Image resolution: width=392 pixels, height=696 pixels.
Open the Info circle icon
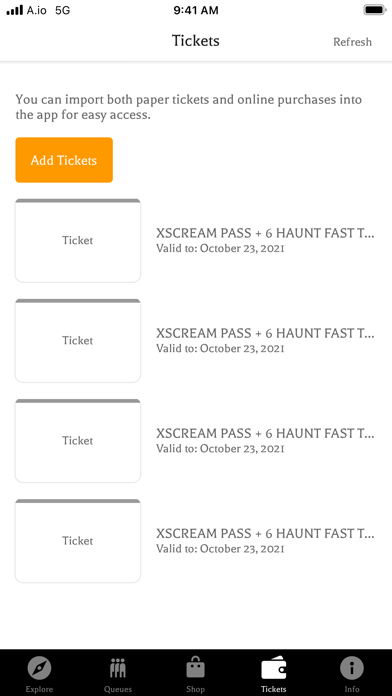352,668
